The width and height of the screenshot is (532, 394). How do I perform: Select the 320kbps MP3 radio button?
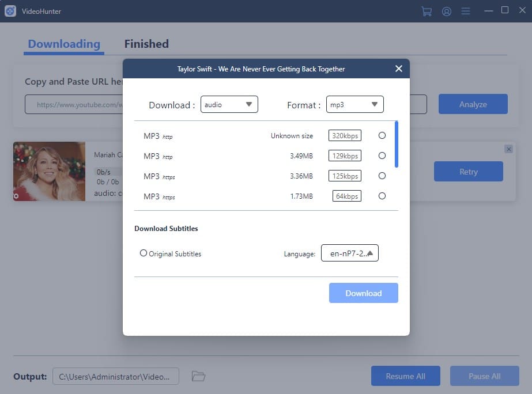coord(382,135)
